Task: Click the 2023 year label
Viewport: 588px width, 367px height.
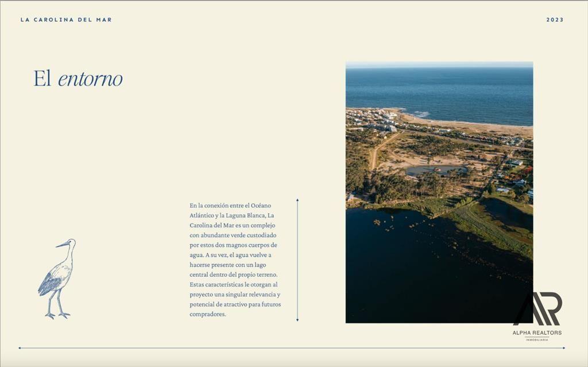Action: (x=555, y=20)
